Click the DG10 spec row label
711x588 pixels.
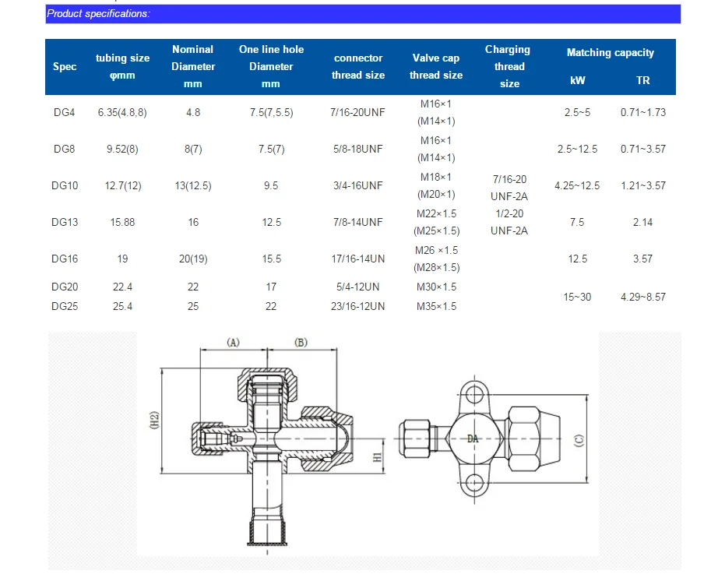point(65,185)
